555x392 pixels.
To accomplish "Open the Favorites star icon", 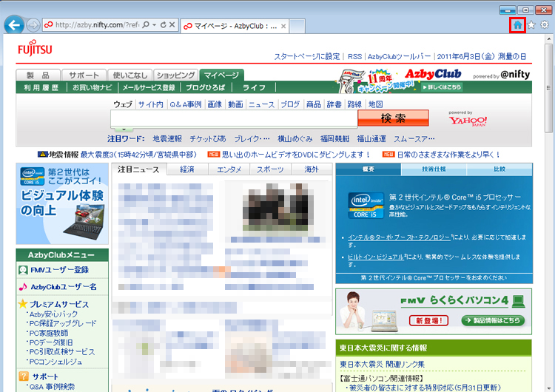I will click(531, 25).
